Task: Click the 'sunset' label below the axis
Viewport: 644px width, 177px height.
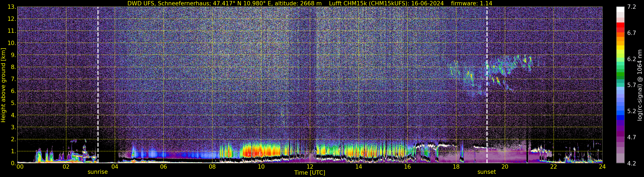Action: pos(486,172)
